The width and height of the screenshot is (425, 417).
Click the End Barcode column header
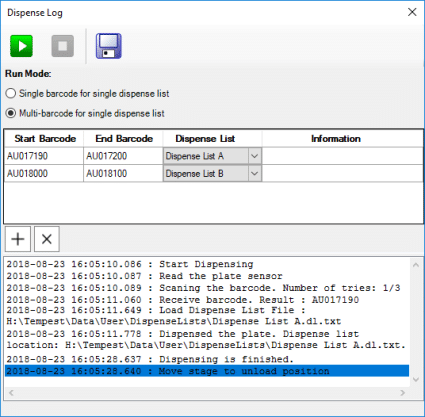pyautogui.click(x=124, y=139)
